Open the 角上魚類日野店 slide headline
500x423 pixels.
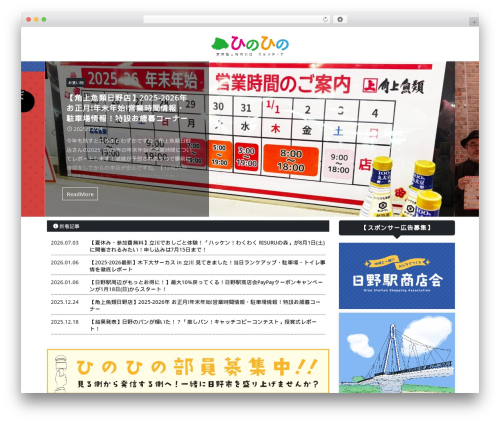[127, 108]
